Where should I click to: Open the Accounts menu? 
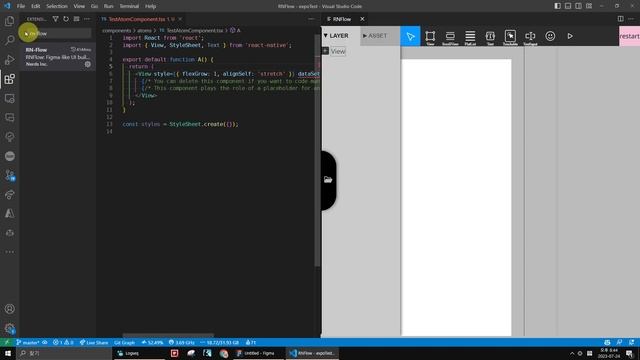[x=9, y=309]
